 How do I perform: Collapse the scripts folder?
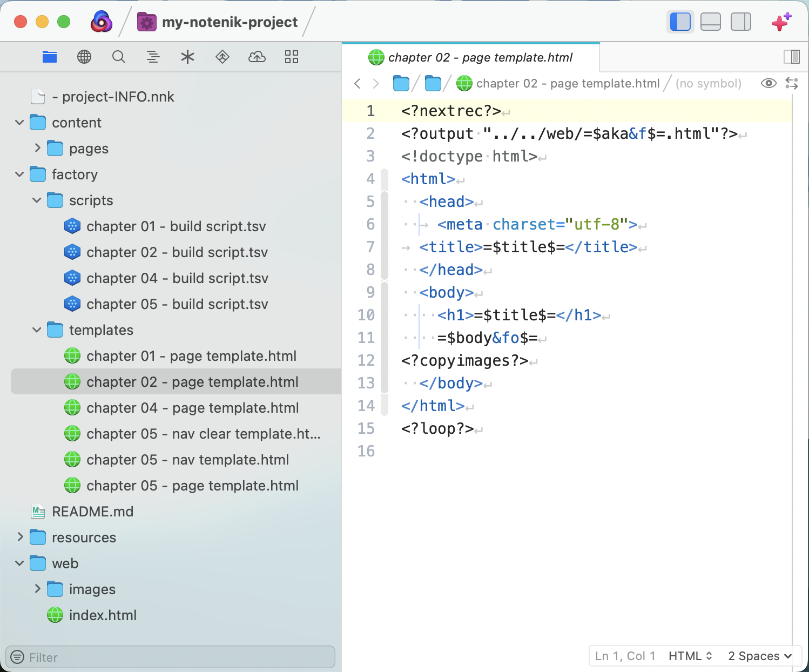pos(37,200)
